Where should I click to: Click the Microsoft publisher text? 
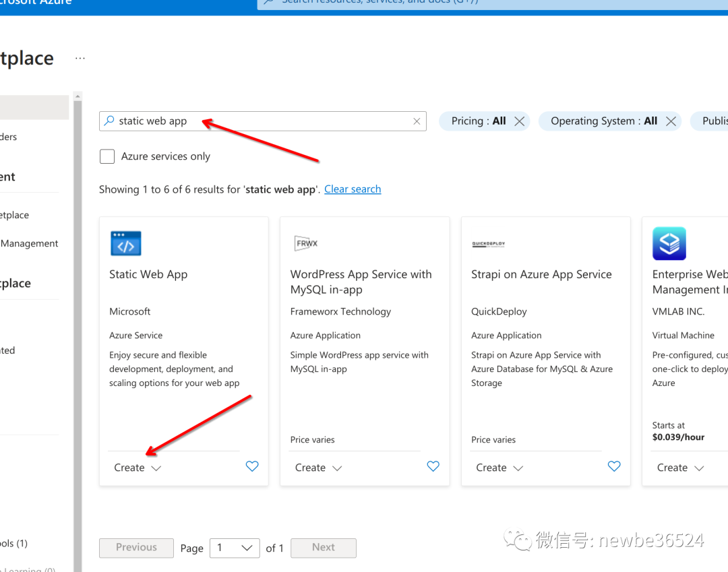tap(130, 311)
